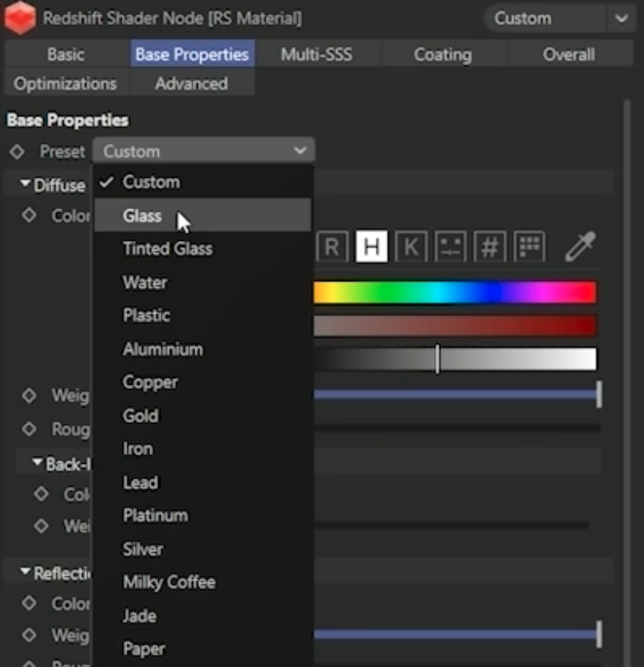The width and height of the screenshot is (644, 667).
Task: Click the Base Properties section heading
Action: pyautogui.click(x=68, y=120)
